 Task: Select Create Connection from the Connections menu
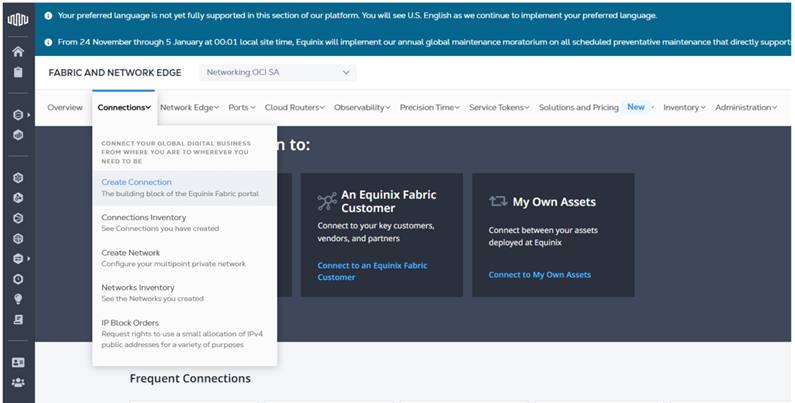(x=137, y=182)
